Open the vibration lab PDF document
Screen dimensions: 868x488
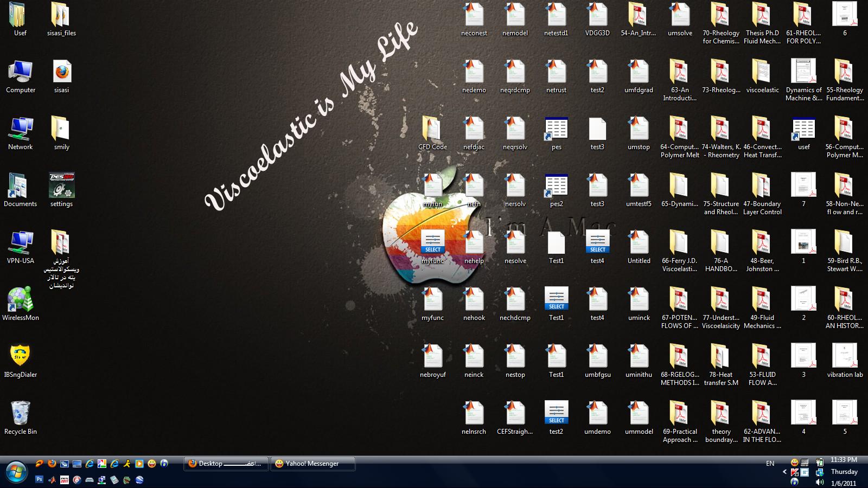click(844, 358)
